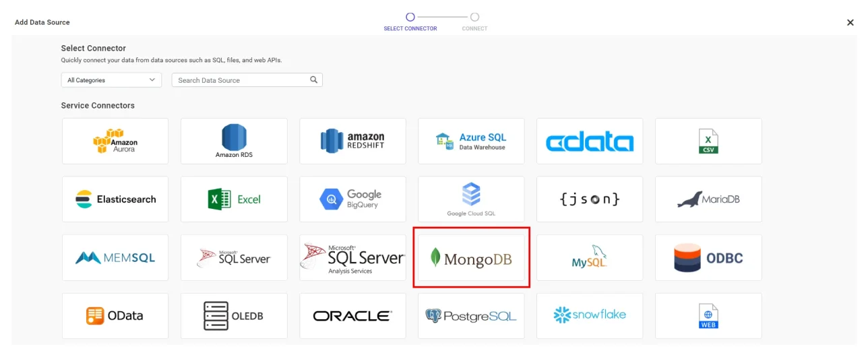
Task: Select the ODBC connector
Action: tap(708, 257)
